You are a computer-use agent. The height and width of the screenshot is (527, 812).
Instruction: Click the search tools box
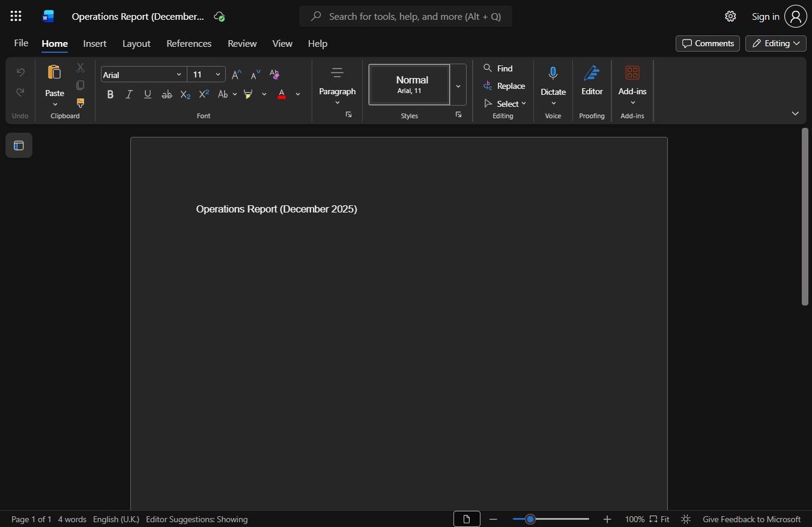pyautogui.click(x=406, y=16)
